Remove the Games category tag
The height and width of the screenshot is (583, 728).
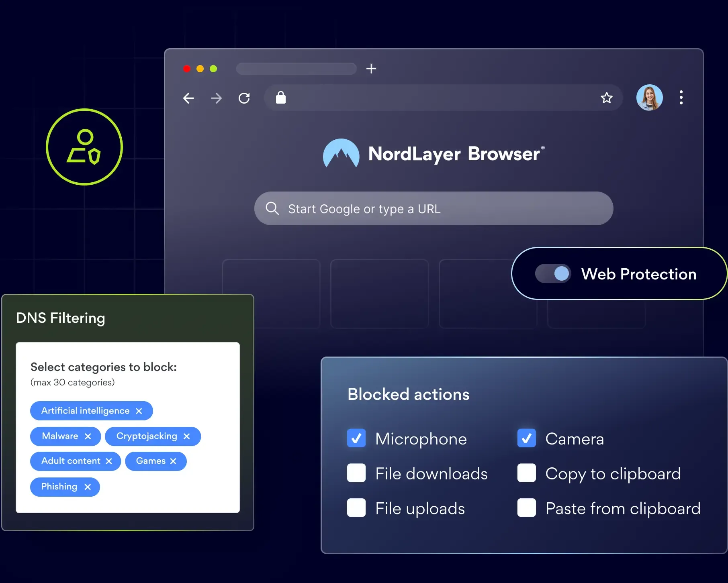point(173,461)
